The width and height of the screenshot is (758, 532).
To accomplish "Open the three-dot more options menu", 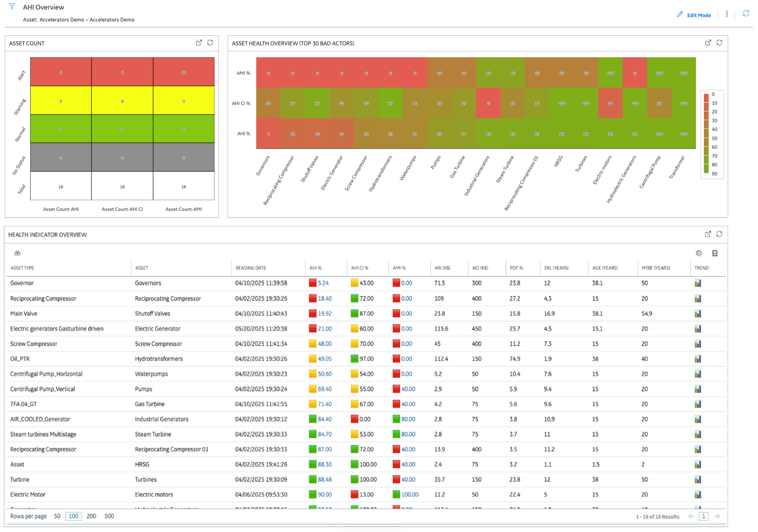I will [727, 14].
